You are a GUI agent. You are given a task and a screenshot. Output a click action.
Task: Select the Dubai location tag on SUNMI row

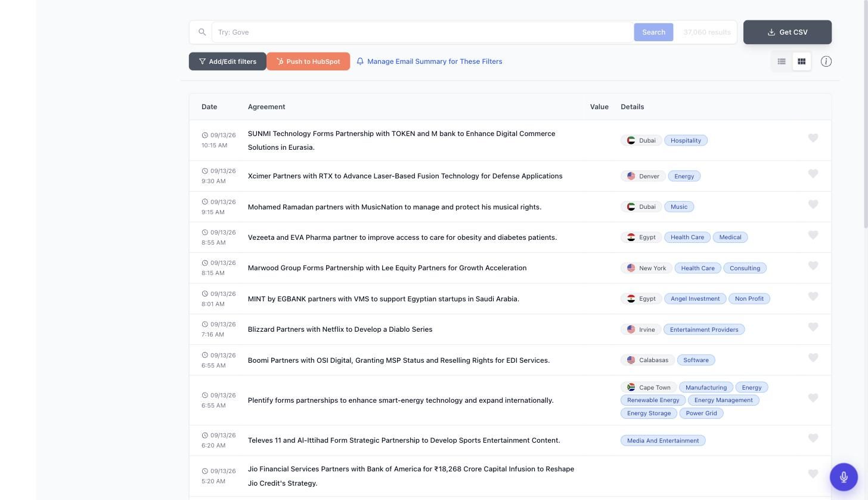click(x=641, y=140)
